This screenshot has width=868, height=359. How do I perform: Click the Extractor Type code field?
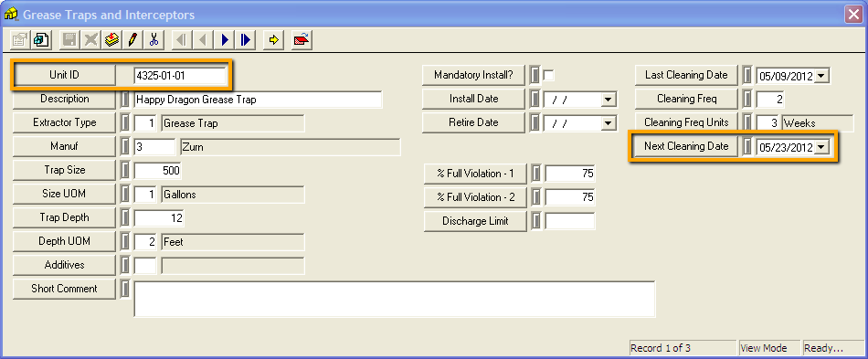pyautogui.click(x=145, y=123)
